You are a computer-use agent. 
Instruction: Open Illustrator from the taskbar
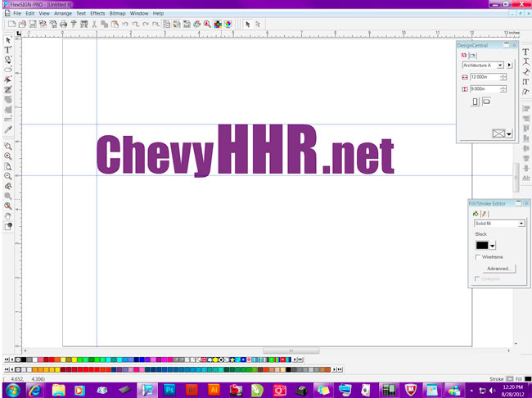(214, 390)
